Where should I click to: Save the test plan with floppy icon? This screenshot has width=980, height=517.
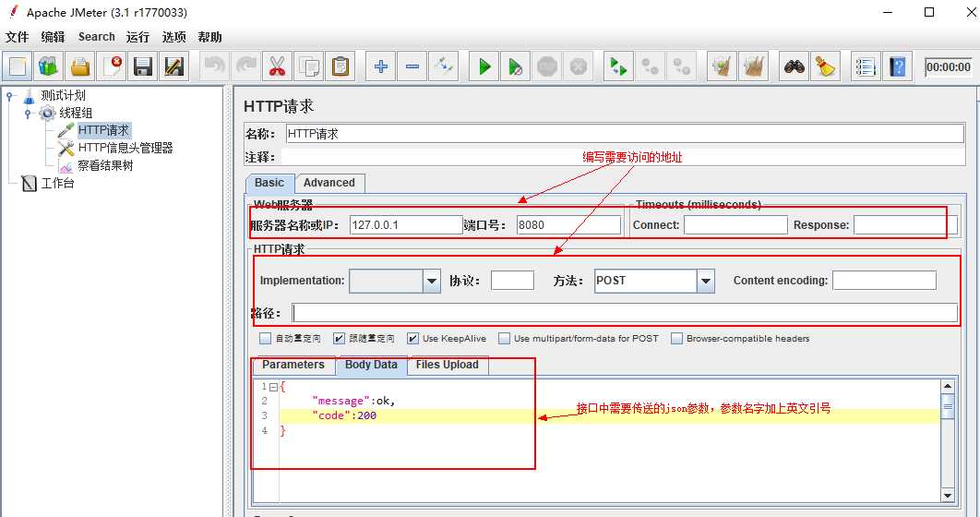point(143,66)
